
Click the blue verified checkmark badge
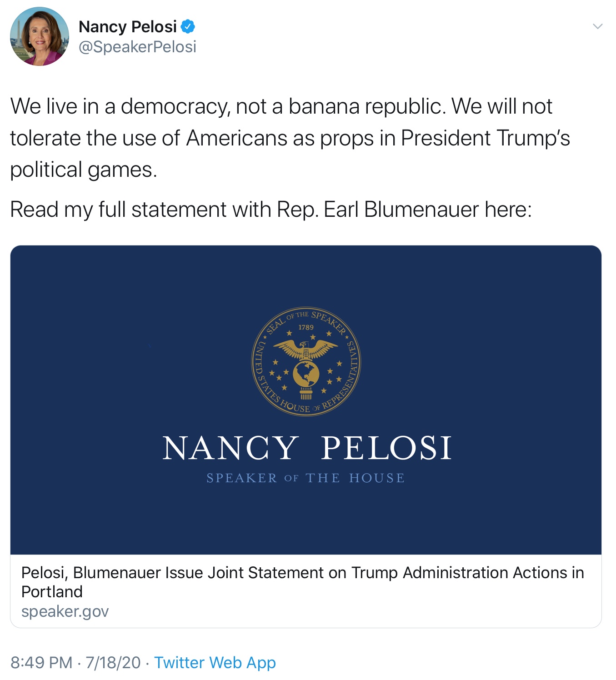(188, 27)
